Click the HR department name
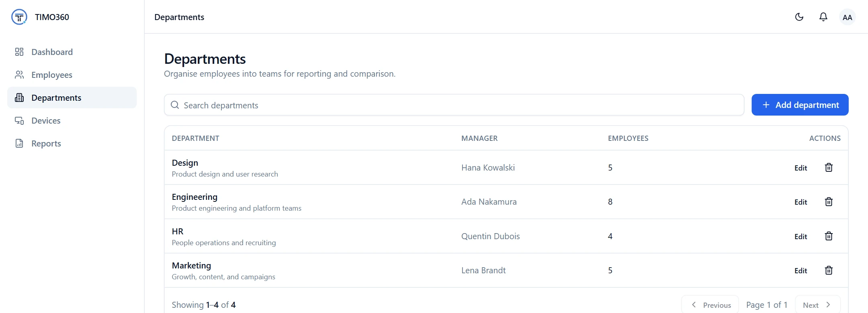 (x=178, y=231)
